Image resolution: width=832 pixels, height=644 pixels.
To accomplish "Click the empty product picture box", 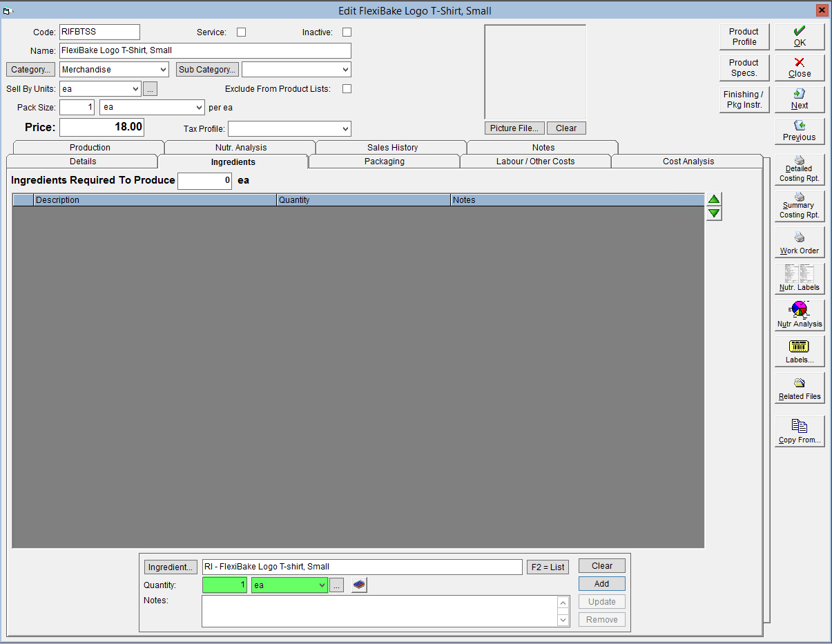I will pos(535,72).
